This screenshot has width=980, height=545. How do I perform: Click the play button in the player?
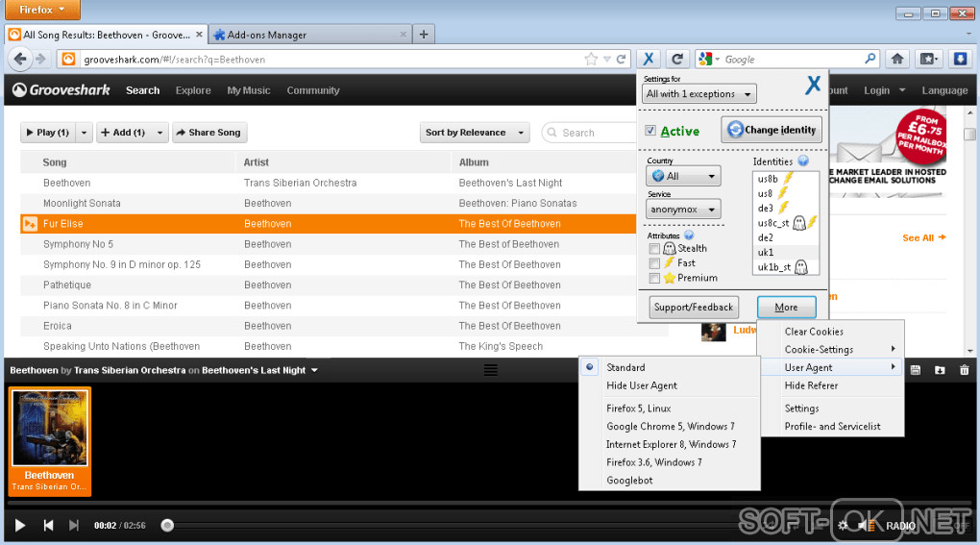coord(20,525)
